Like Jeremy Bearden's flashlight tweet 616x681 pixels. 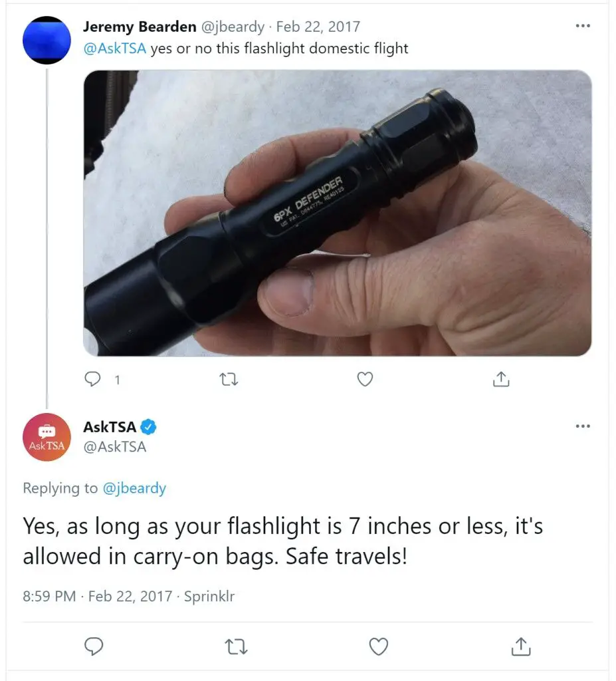tap(365, 379)
